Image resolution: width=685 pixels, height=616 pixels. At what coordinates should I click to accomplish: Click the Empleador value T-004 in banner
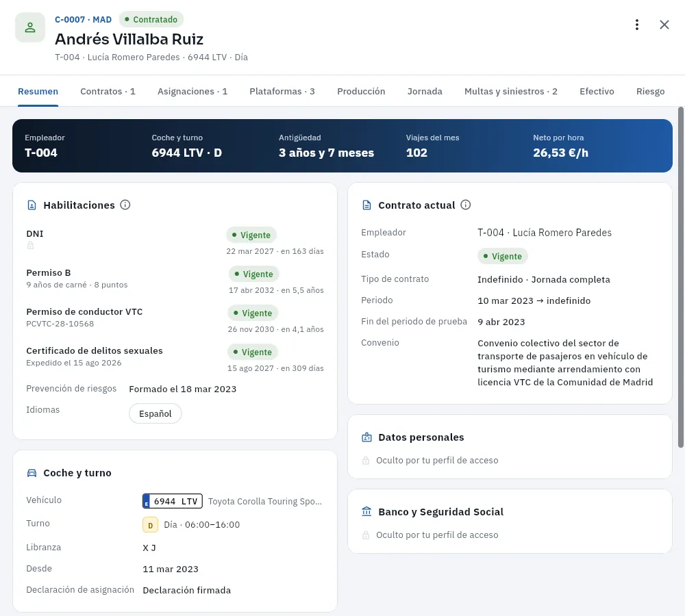41,153
